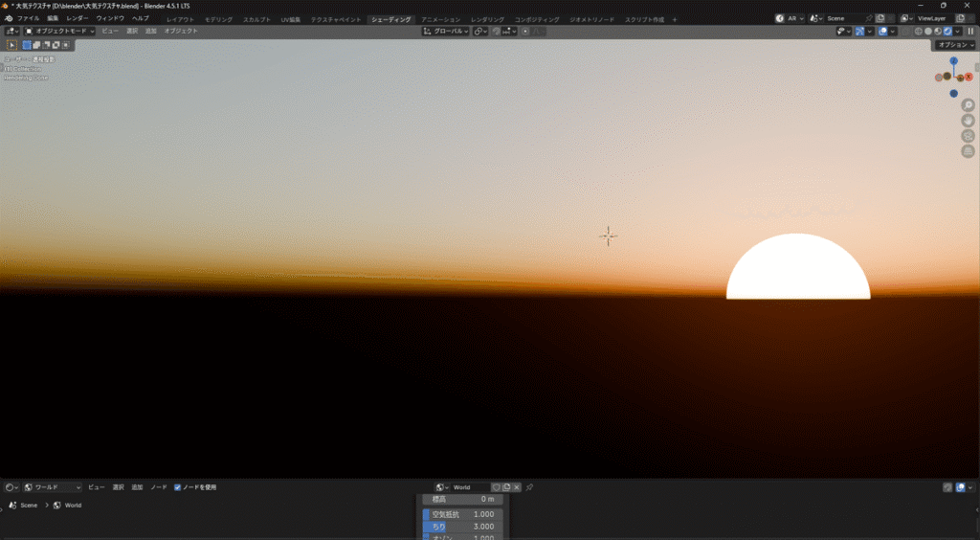The image size is (980, 540).
Task: Toggle viewport overlays display
Action: pos(882,32)
